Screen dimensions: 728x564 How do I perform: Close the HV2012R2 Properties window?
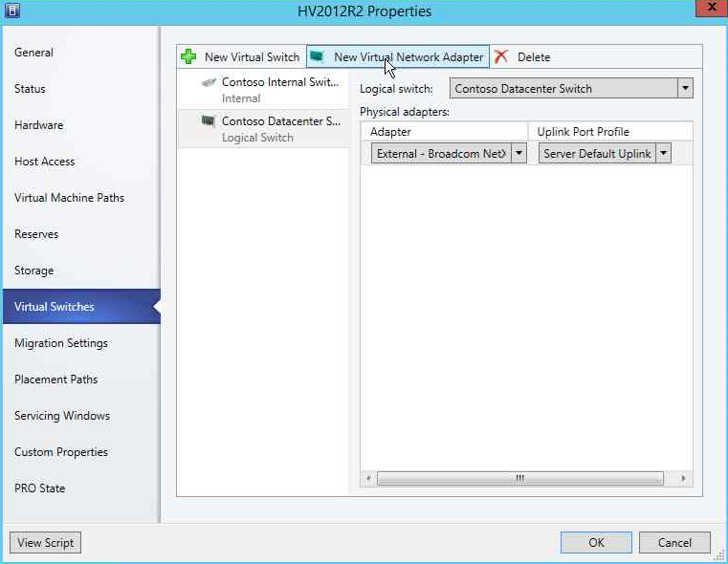coord(712,8)
